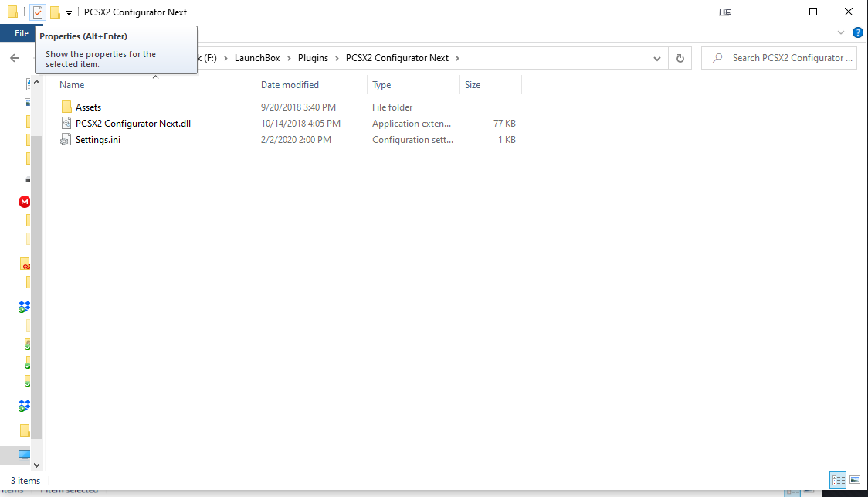This screenshot has height=497, width=868.
Task: Click the 10/14/2018 4:05 PM date cell
Action: coord(300,124)
